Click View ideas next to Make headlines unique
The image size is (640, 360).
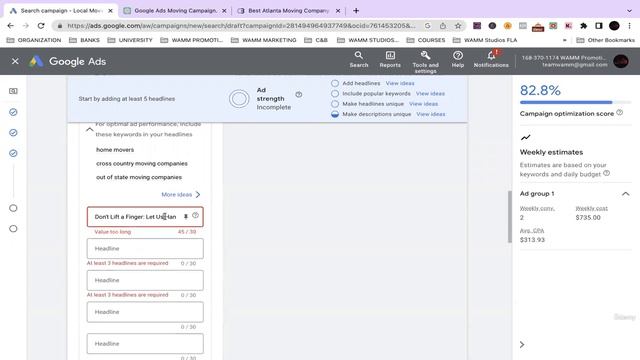pos(423,104)
